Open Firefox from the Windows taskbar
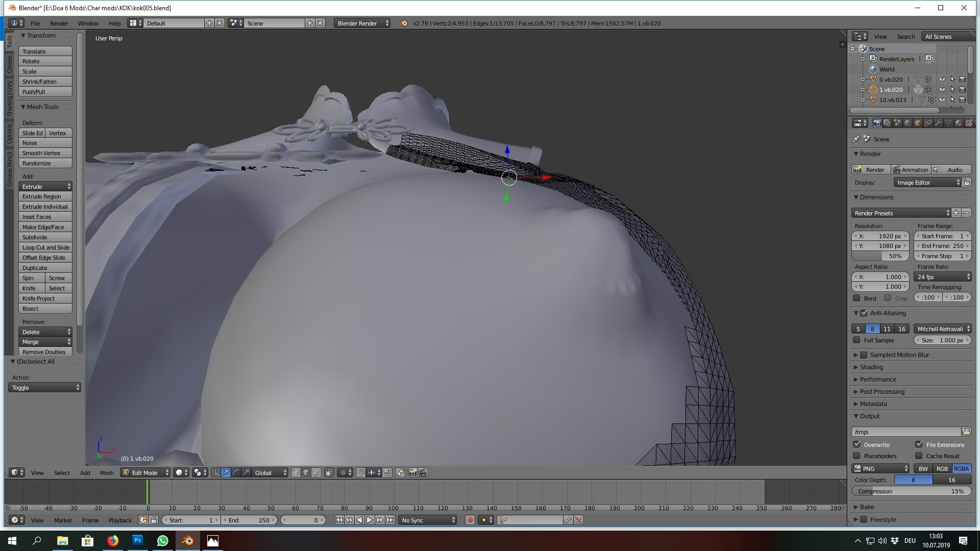This screenshot has width=980, height=551. (112, 541)
